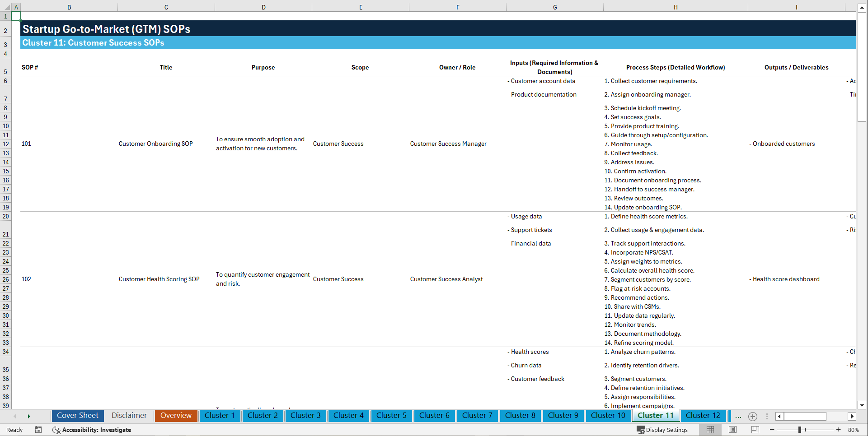The image size is (868, 436).
Task: Select the Overview sheet tab
Action: [x=176, y=416]
